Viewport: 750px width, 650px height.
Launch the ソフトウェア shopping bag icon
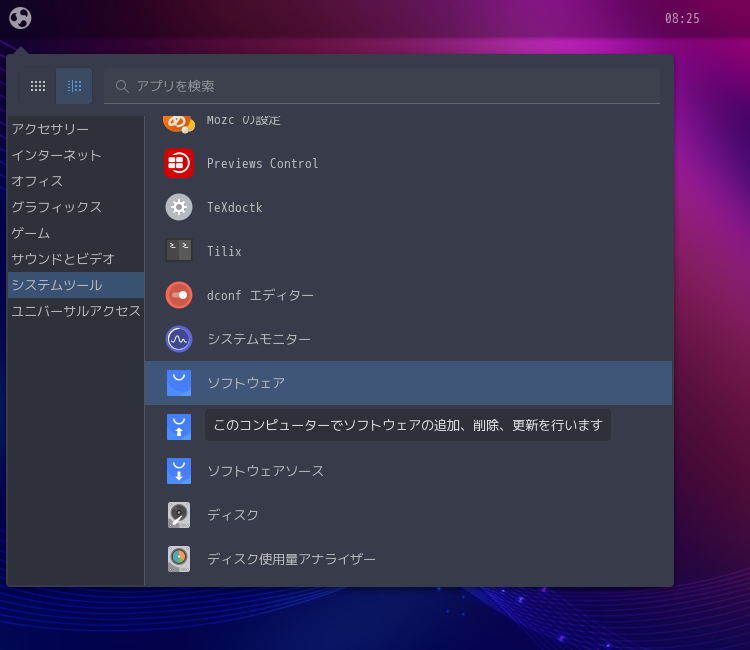click(179, 383)
